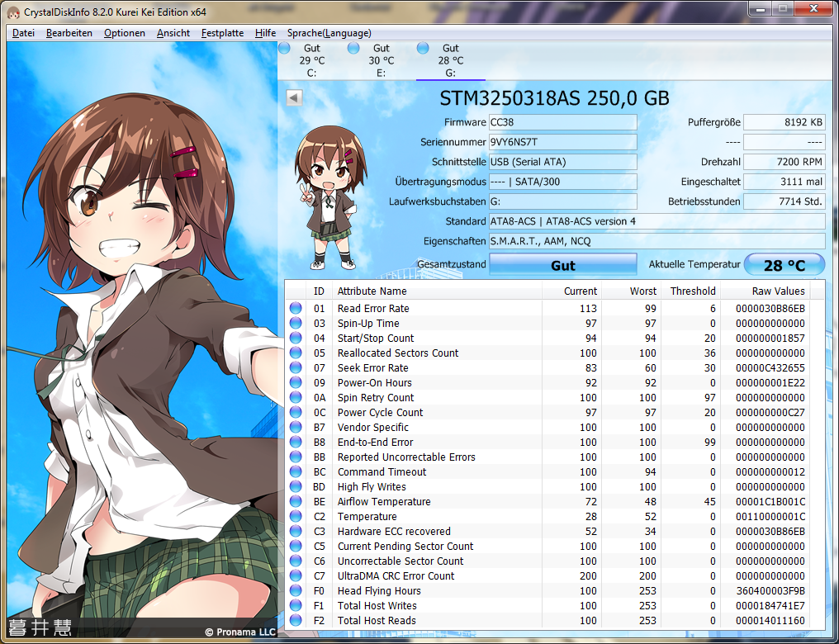Click the status orb for High Fly Writes
Viewport: 839px width, 644px height.
(x=296, y=487)
